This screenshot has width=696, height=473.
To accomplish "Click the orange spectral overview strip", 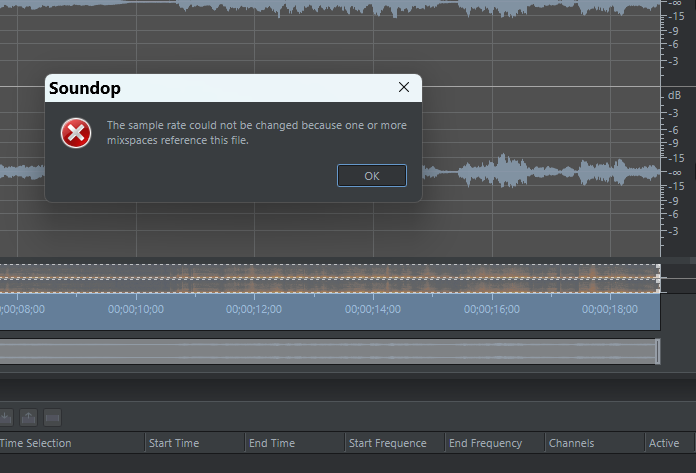I will [330, 279].
